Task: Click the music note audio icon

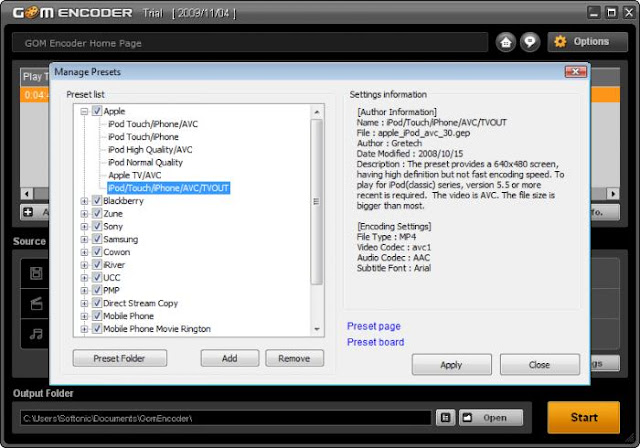Action: (x=36, y=334)
